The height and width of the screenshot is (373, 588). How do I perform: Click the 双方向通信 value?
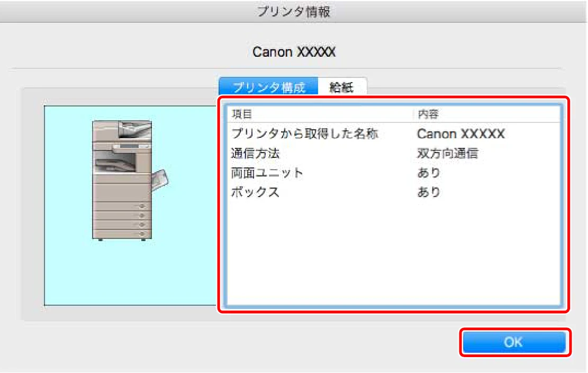point(447,153)
